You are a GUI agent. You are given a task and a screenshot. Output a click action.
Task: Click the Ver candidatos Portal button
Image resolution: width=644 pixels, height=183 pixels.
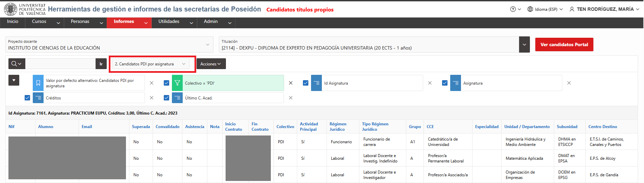(x=564, y=44)
